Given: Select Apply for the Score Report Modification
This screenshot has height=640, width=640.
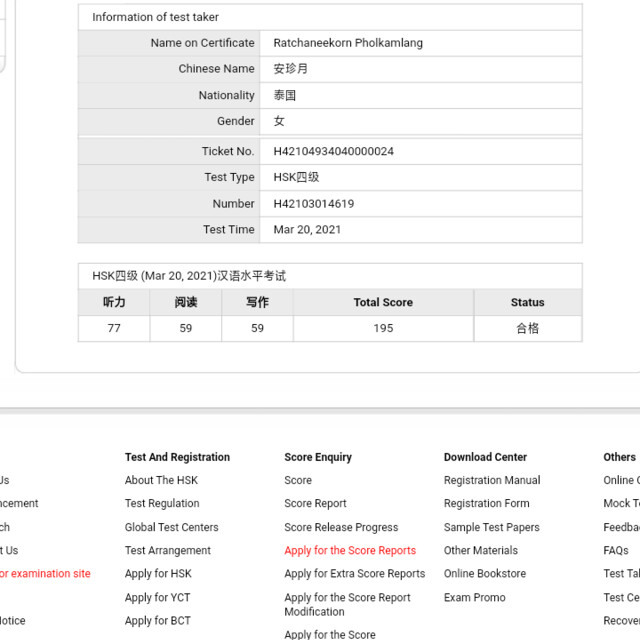Looking at the screenshot, I should pos(347,604).
